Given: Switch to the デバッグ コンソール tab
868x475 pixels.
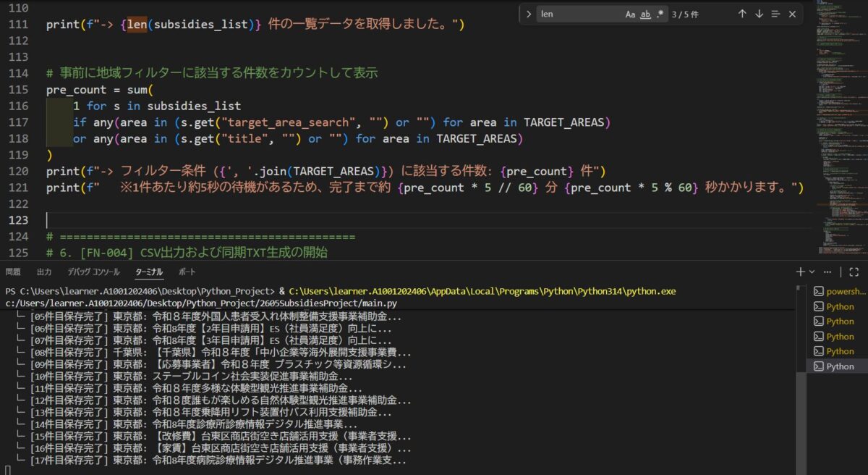Looking at the screenshot, I should tap(93, 272).
